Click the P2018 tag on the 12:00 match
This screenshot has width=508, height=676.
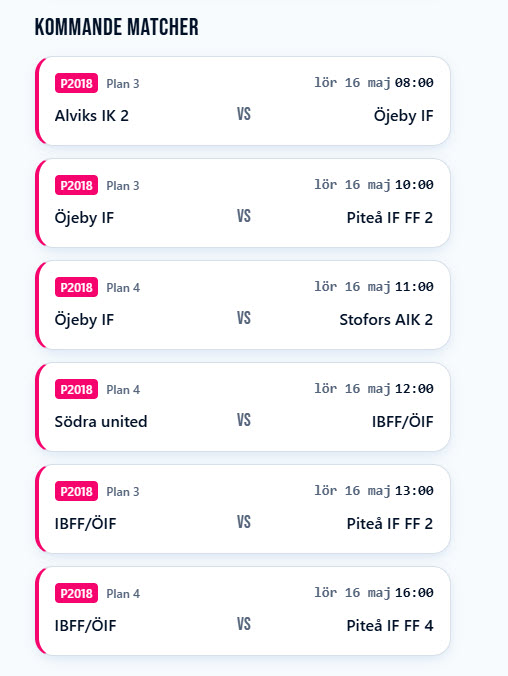pyautogui.click(x=76, y=389)
